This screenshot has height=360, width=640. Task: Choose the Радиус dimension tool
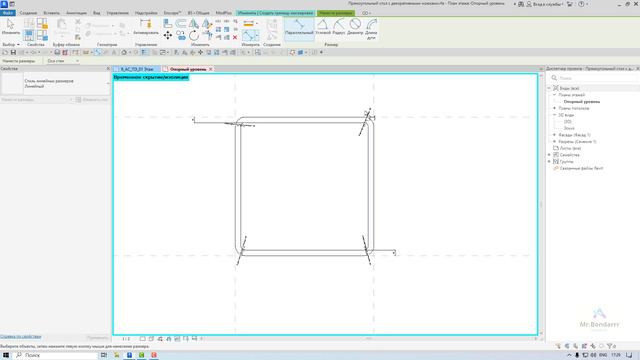point(339,27)
